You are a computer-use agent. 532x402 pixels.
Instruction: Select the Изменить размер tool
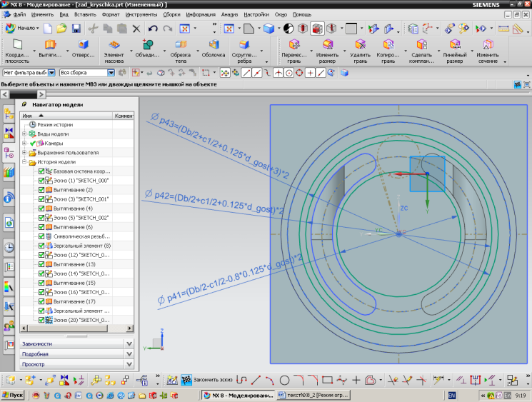pos(327,51)
